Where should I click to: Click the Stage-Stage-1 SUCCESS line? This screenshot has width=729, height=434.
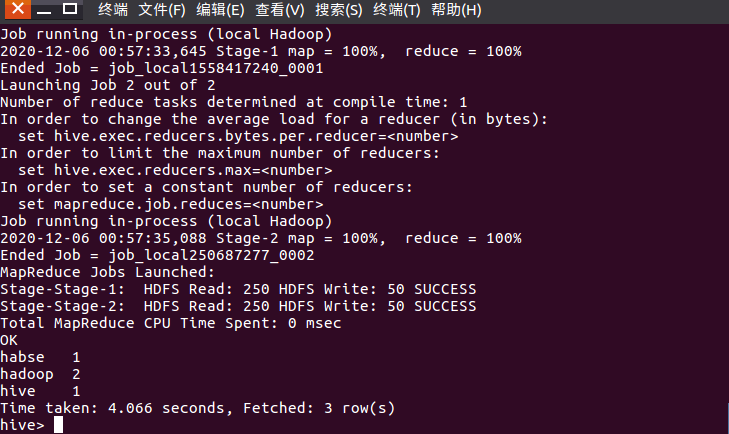pyautogui.click(x=238, y=289)
